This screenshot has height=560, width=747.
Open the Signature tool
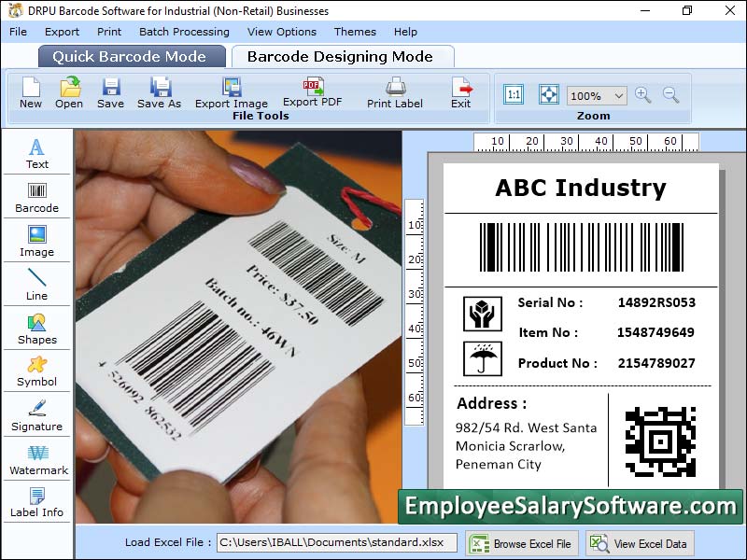coord(36,416)
